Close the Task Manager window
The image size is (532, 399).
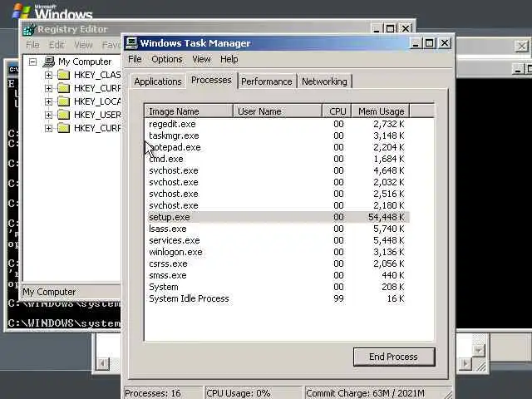click(x=445, y=43)
